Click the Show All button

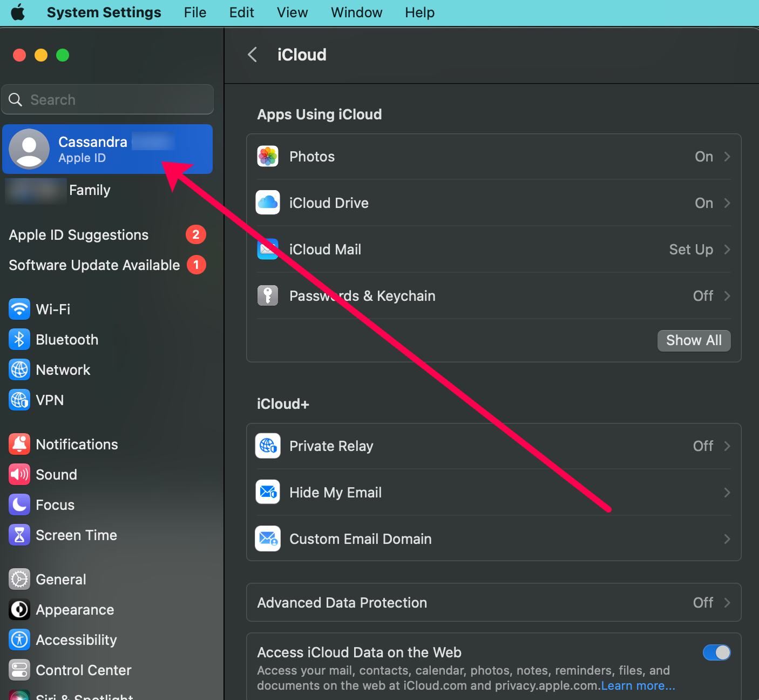coord(694,340)
